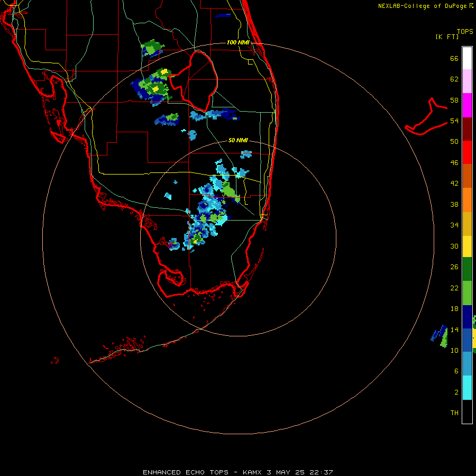Click the burnt orange swatch near 42
The width and height of the screenshot is (476, 476).
(467, 176)
